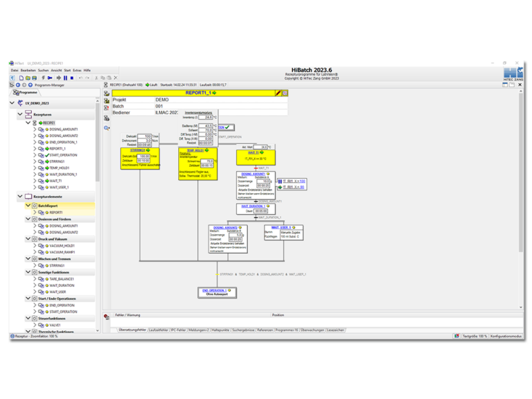The width and height of the screenshot is (532, 399).
Task: Click the Batch value field 001
Action: tap(221, 106)
